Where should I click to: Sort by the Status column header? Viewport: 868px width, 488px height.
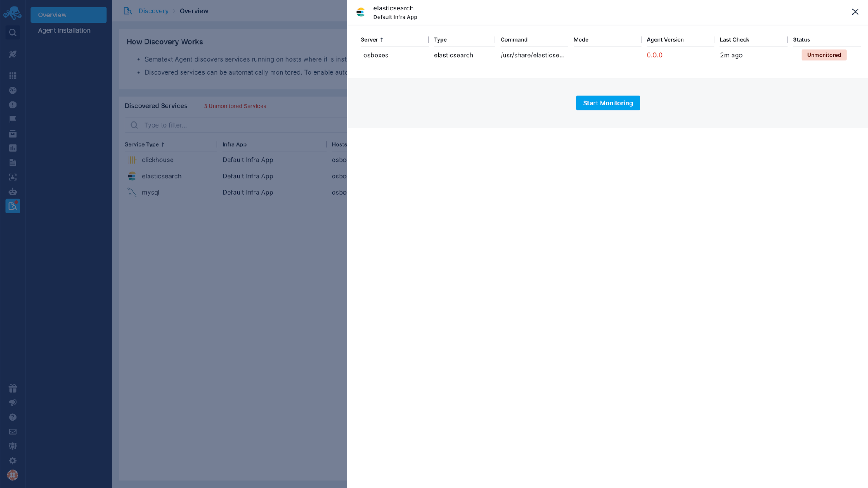801,39
